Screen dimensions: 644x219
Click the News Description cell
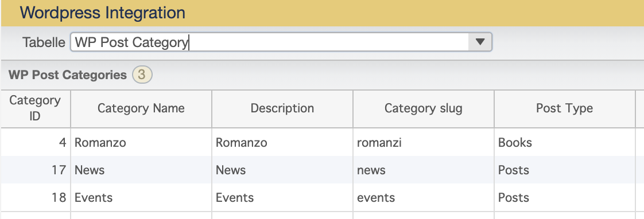coord(282,170)
